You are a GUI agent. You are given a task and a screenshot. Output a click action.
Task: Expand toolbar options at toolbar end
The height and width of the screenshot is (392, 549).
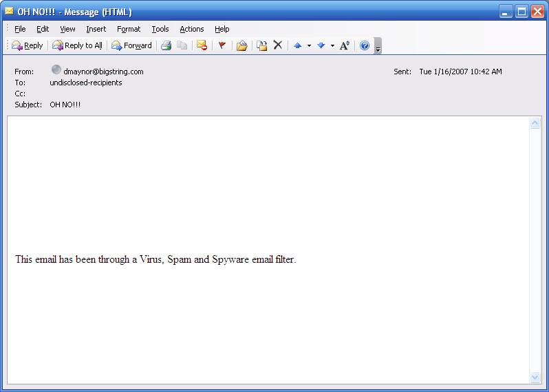(x=378, y=46)
